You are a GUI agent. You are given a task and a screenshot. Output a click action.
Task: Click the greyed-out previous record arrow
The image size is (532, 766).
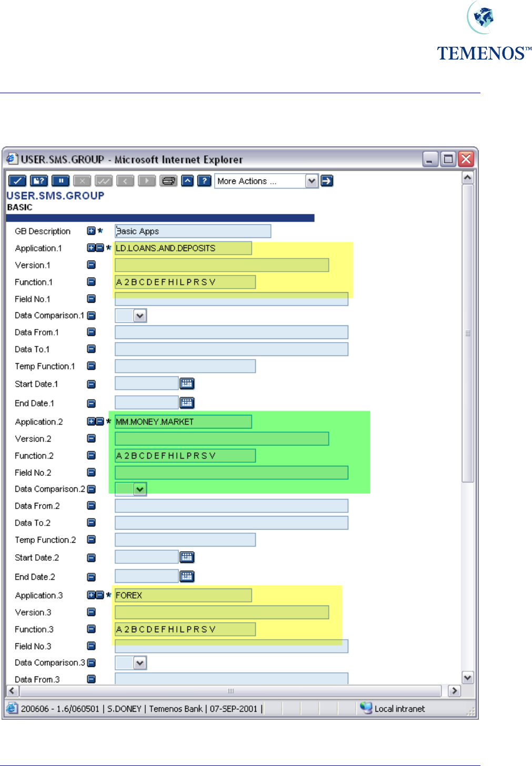click(x=125, y=181)
